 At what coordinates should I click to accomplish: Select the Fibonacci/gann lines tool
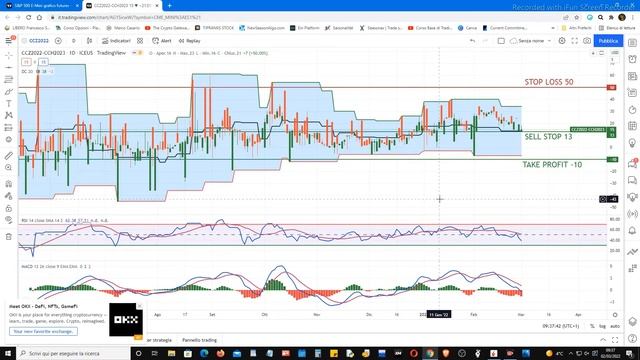click(9, 79)
